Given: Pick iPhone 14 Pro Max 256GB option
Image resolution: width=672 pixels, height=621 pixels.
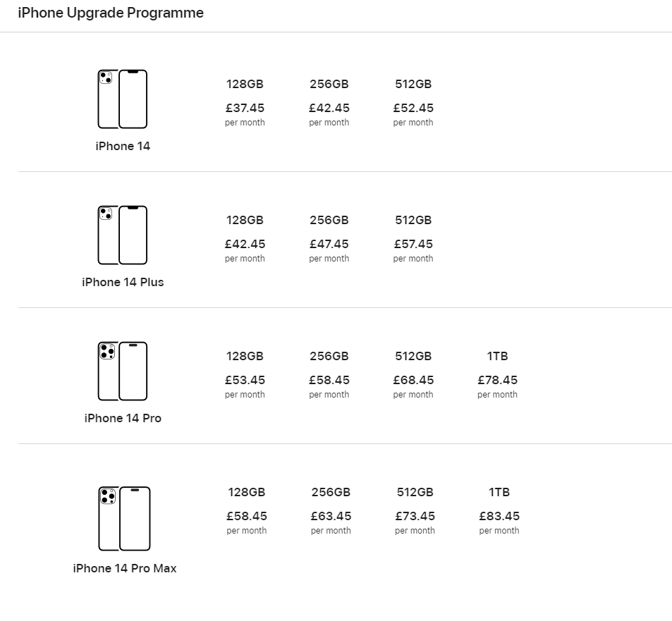Looking at the screenshot, I should tap(331, 511).
